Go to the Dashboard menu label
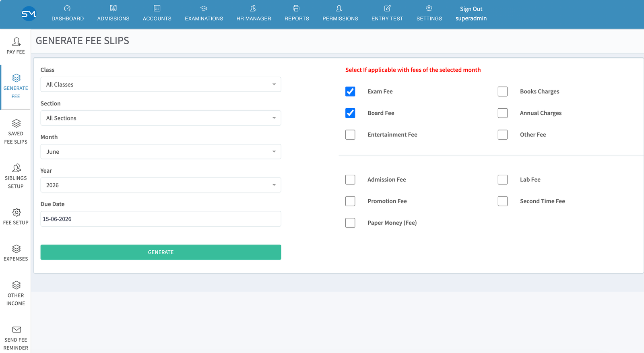The height and width of the screenshot is (353, 644). [x=68, y=19]
